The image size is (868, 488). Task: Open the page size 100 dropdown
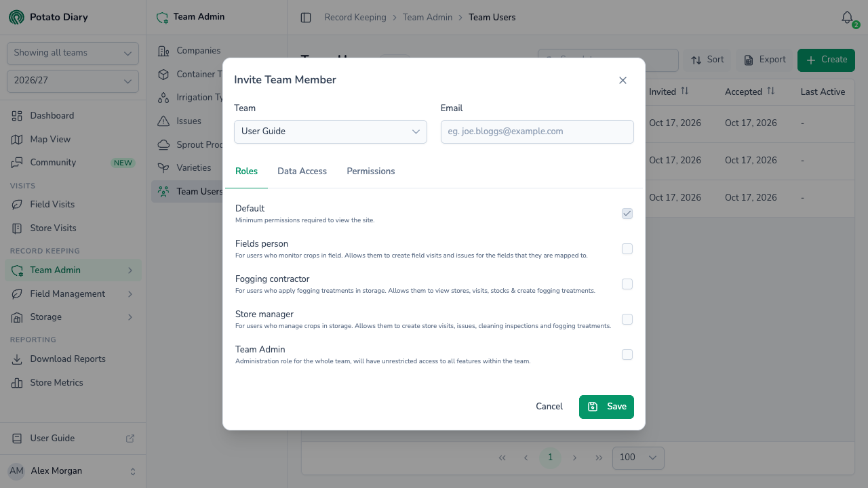tap(638, 457)
